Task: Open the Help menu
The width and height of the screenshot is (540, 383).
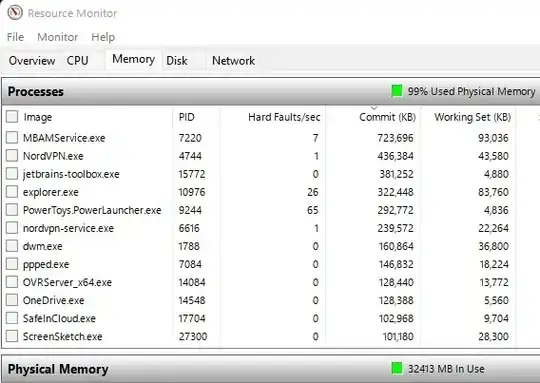Action: (103, 37)
